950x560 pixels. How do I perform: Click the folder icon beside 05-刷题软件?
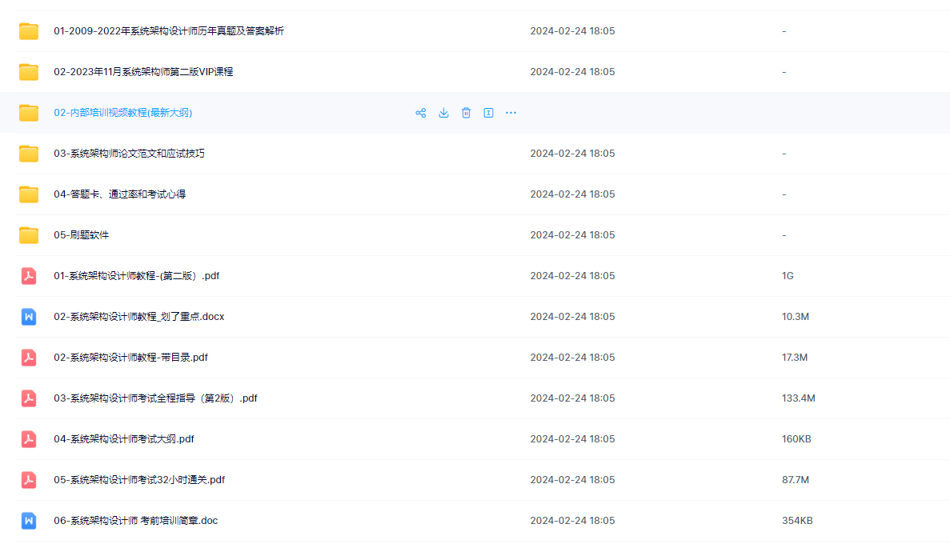point(29,235)
